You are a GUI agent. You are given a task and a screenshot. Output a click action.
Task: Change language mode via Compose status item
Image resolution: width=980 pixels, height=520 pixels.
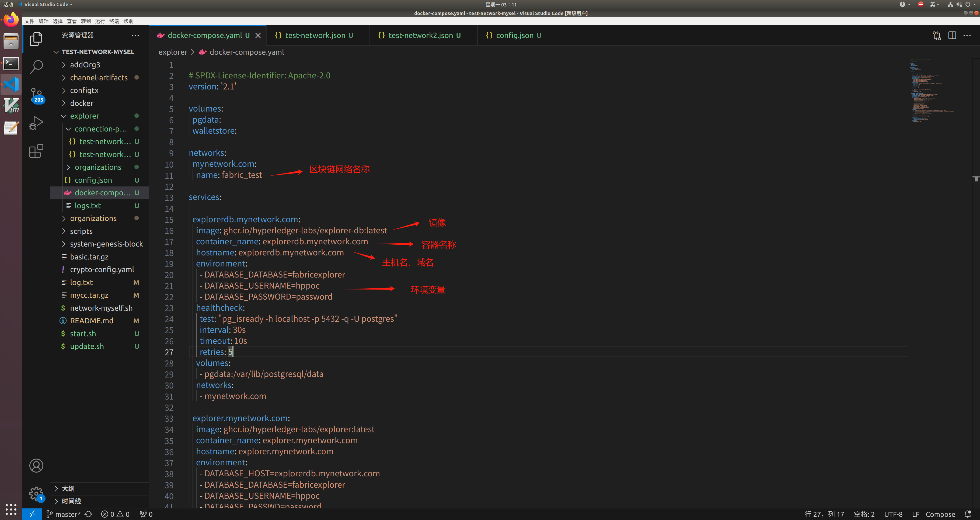point(940,514)
